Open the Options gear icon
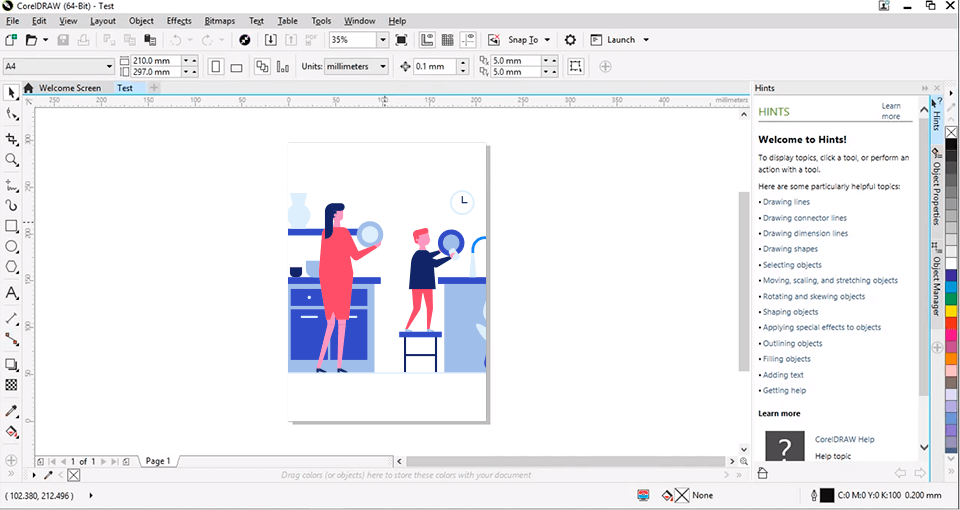Image resolution: width=960 pixels, height=510 pixels. pos(570,40)
